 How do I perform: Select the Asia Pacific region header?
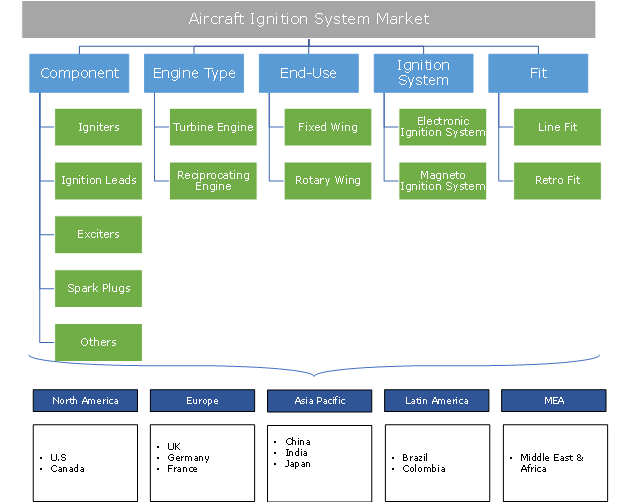(x=320, y=401)
